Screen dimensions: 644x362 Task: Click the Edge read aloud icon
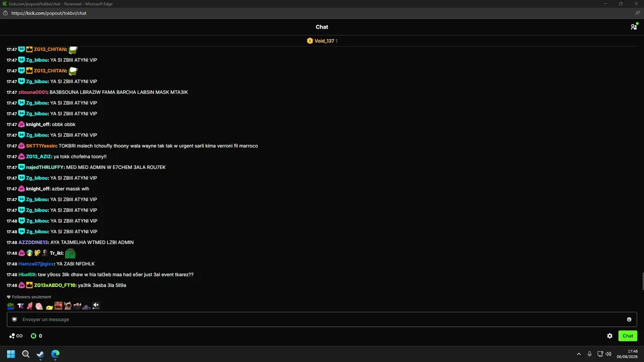637,13
